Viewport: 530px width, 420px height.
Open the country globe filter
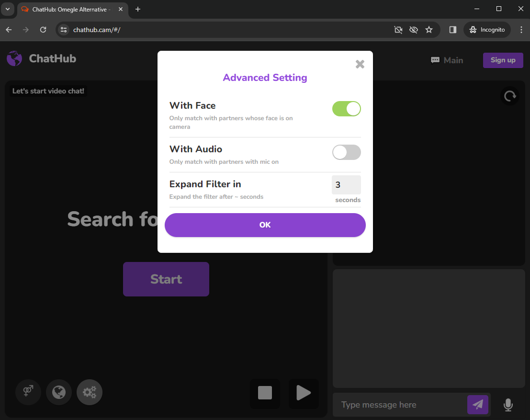tap(59, 392)
